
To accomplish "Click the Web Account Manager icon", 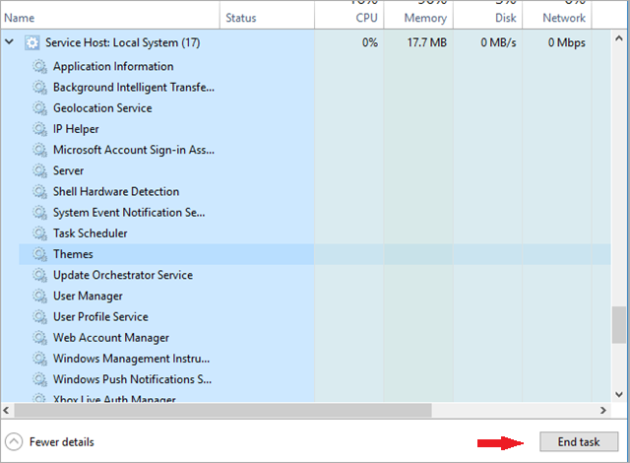I will [x=39, y=338].
